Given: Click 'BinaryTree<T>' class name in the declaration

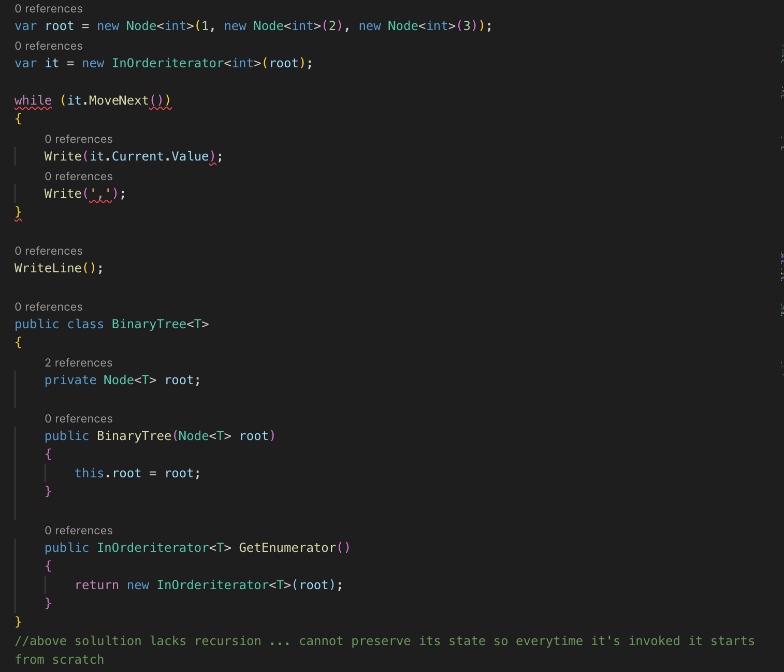Looking at the screenshot, I should (x=161, y=324).
